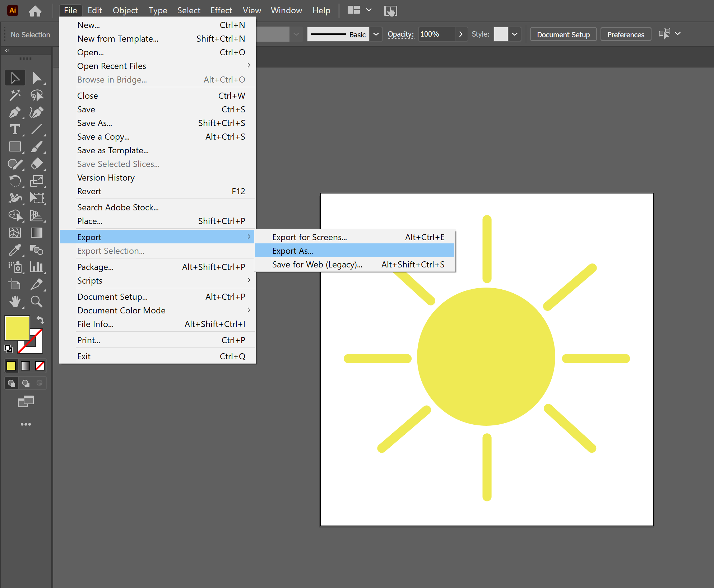Viewport: 714px width, 588px height.
Task: Choose Save for Web (Legacy)...
Action: click(317, 265)
